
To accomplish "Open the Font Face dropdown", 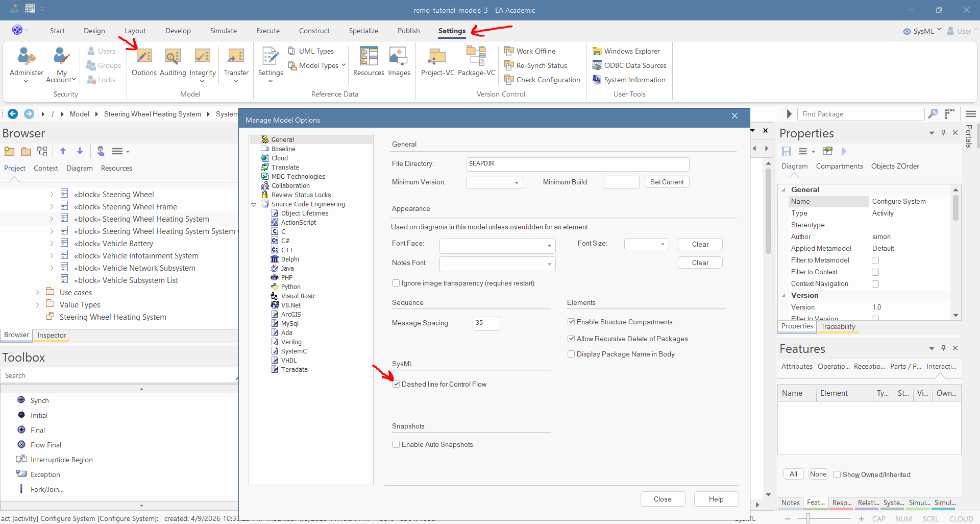I will point(549,246).
